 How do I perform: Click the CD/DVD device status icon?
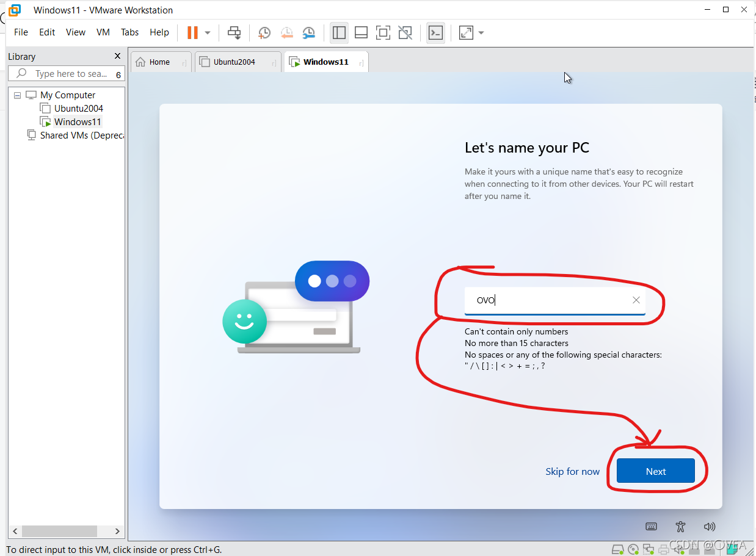pyautogui.click(x=633, y=549)
